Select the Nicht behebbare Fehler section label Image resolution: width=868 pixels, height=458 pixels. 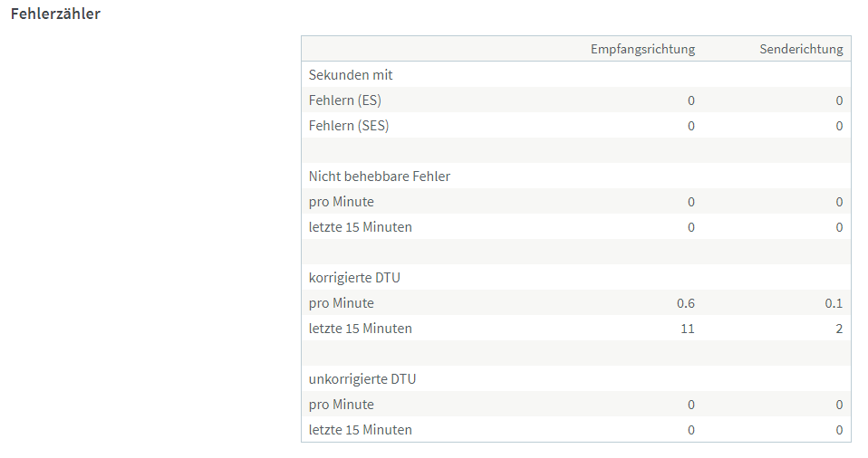click(x=380, y=177)
